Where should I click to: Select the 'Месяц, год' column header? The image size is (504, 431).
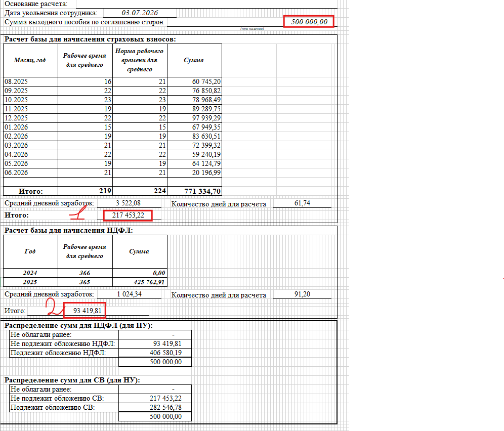(30, 60)
